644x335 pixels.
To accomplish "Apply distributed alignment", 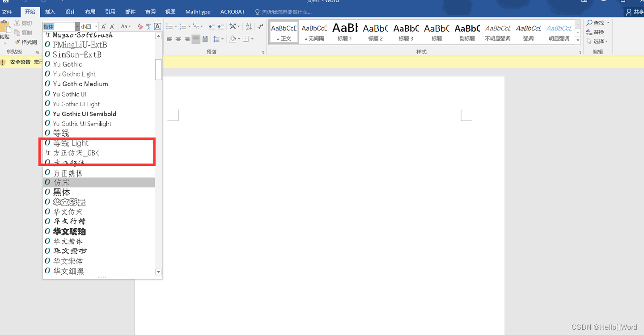I will tap(205, 39).
